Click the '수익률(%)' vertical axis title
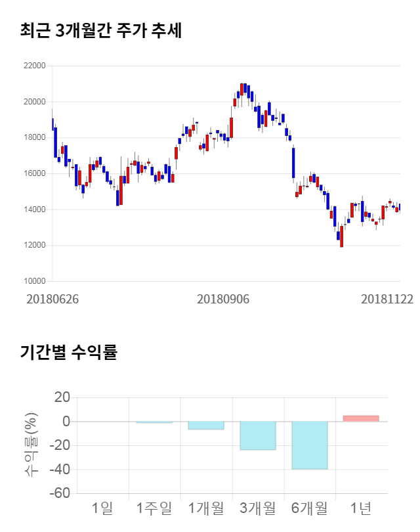 tap(31, 445)
